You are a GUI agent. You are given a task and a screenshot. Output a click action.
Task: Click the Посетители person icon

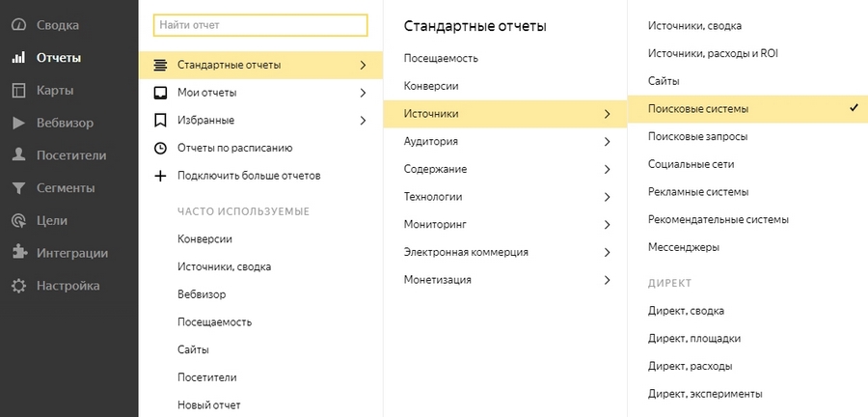19,155
